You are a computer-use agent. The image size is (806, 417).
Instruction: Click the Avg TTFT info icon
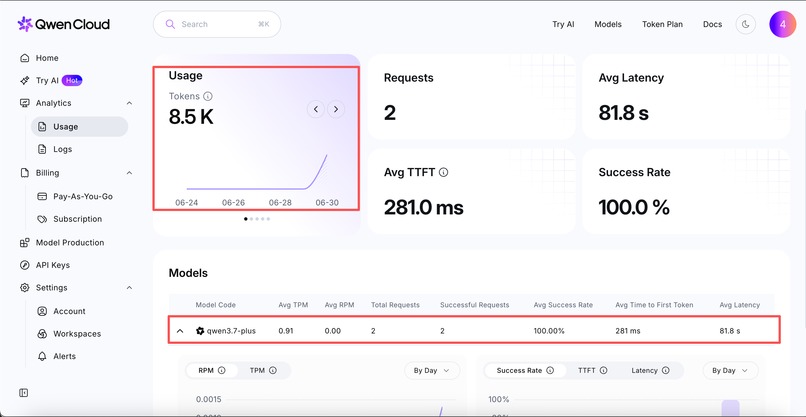pos(444,173)
